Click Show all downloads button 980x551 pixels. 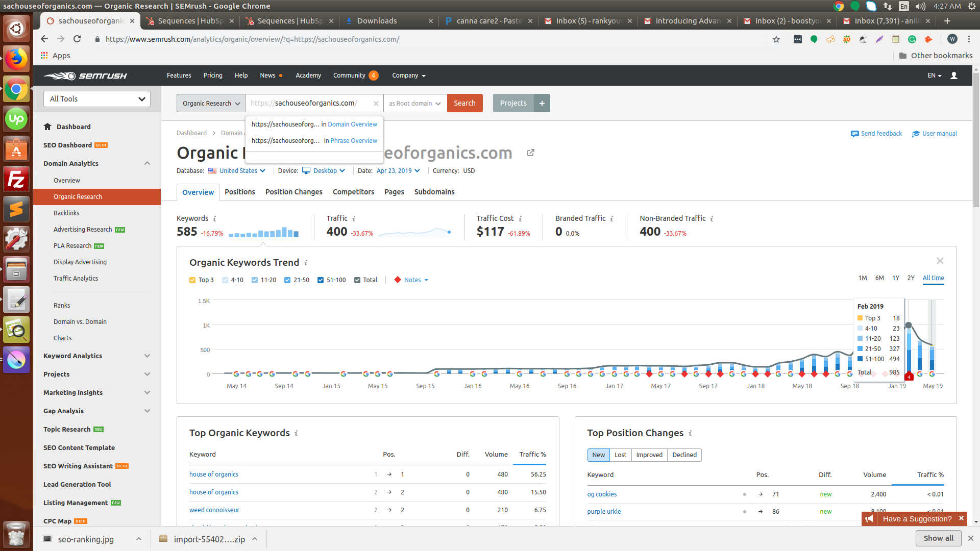(x=938, y=538)
